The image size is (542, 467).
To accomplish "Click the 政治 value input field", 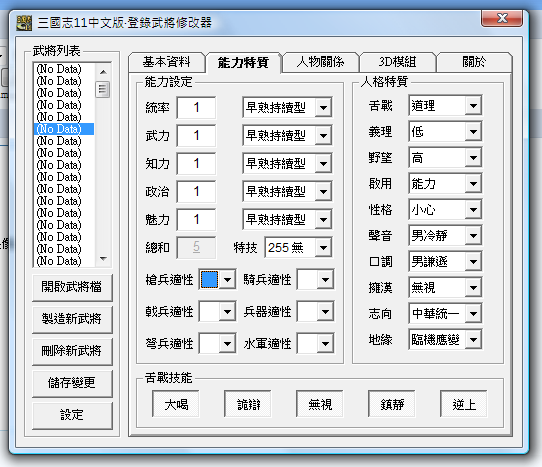I will (196, 192).
